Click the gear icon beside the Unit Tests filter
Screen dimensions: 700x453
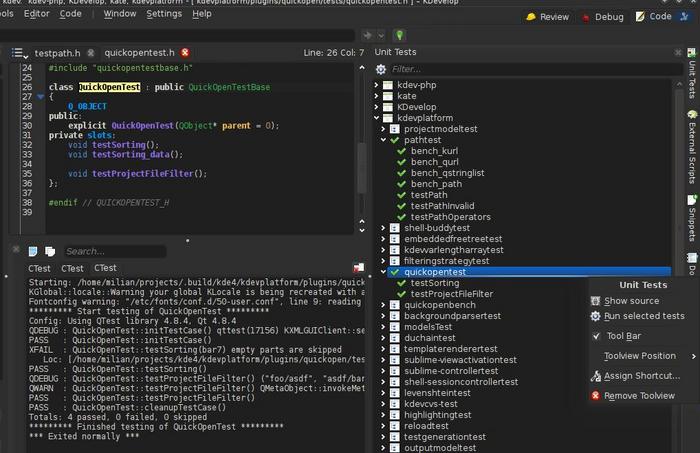coord(380,69)
